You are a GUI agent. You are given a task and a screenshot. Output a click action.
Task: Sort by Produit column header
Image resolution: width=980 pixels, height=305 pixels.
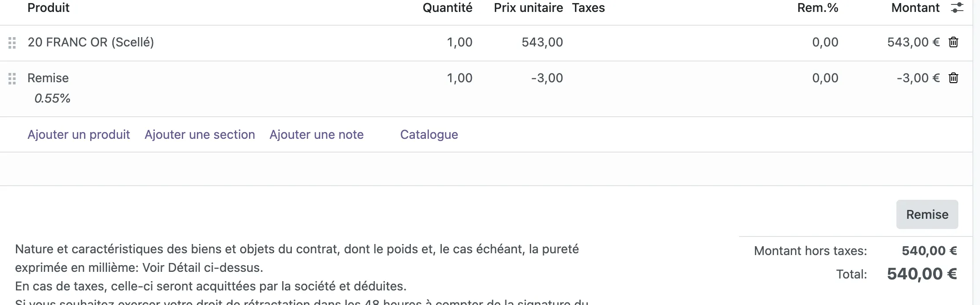(49, 8)
